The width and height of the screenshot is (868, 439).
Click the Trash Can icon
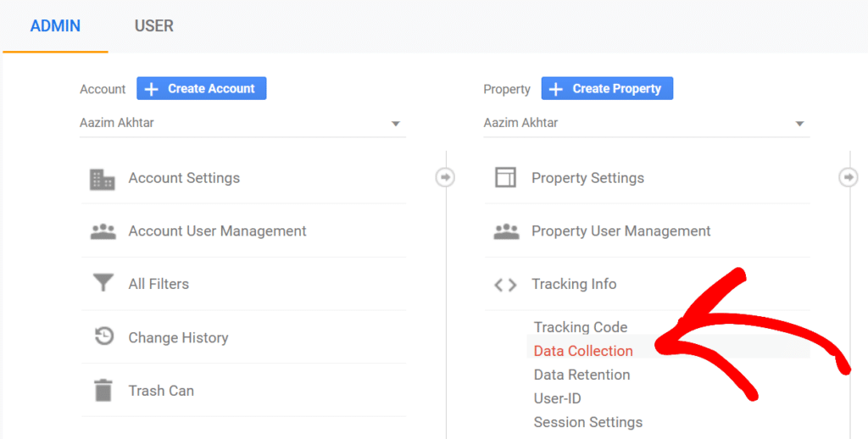pos(103,390)
